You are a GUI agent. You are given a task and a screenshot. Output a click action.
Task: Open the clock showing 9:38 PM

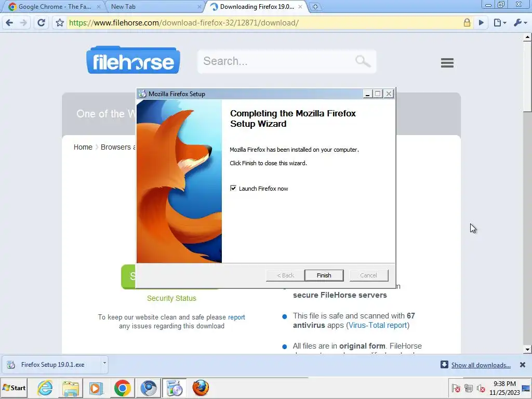[504, 388]
